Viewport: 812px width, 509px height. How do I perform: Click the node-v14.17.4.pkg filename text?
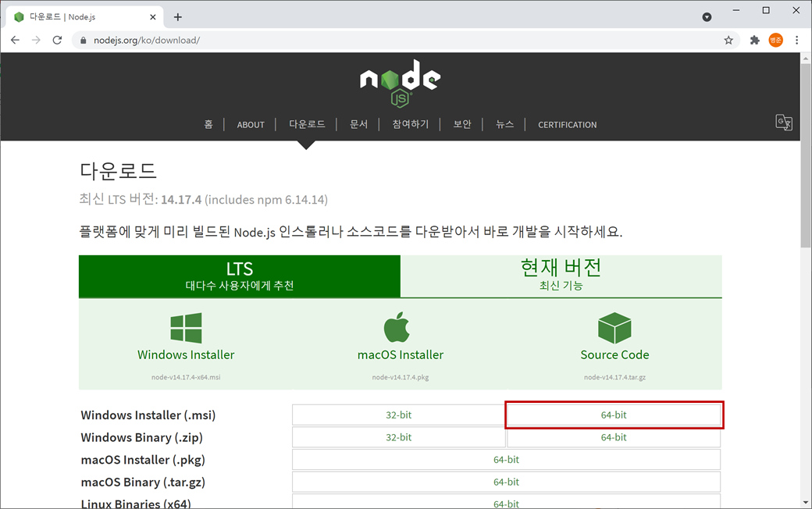pyautogui.click(x=401, y=377)
